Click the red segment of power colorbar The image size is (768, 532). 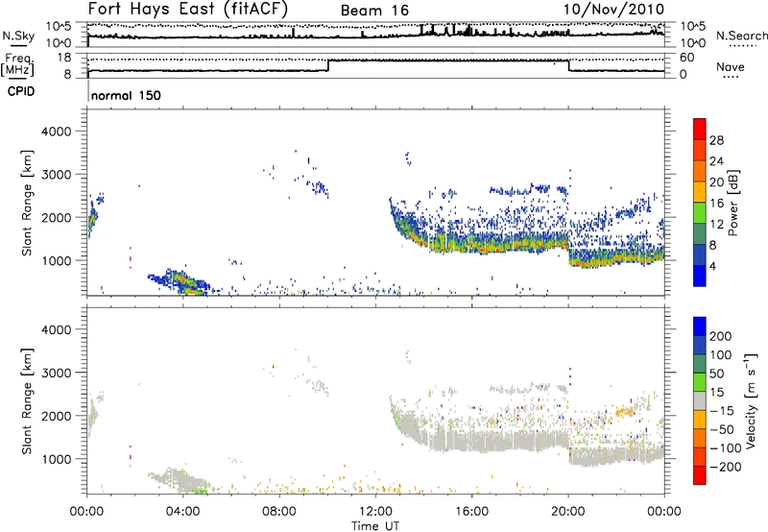(700, 129)
